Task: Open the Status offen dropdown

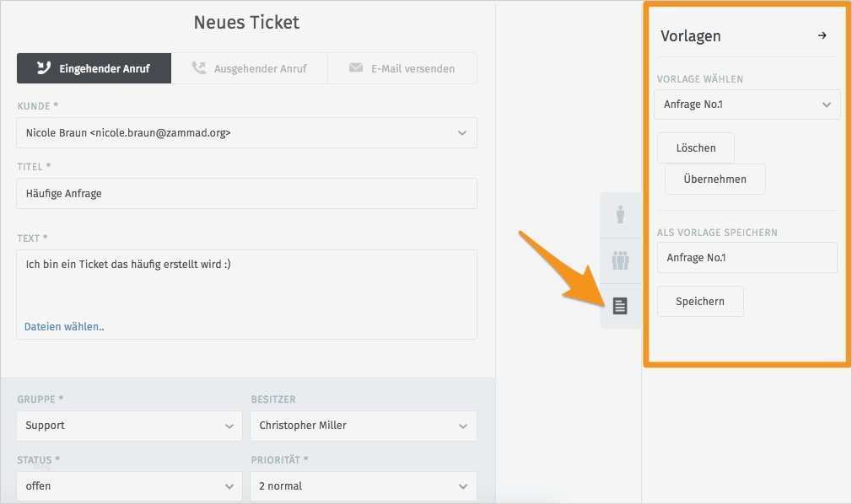Action: (129, 486)
